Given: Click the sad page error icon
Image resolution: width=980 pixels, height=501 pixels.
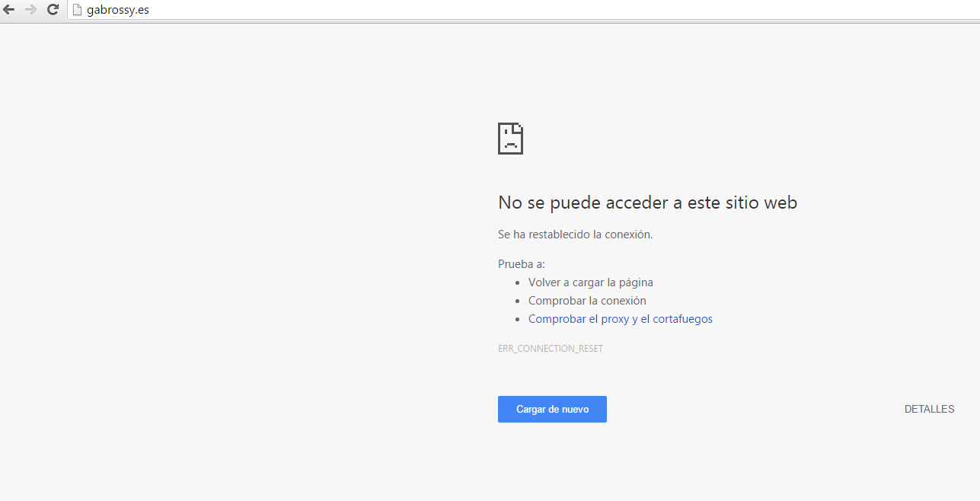Looking at the screenshot, I should (x=510, y=138).
